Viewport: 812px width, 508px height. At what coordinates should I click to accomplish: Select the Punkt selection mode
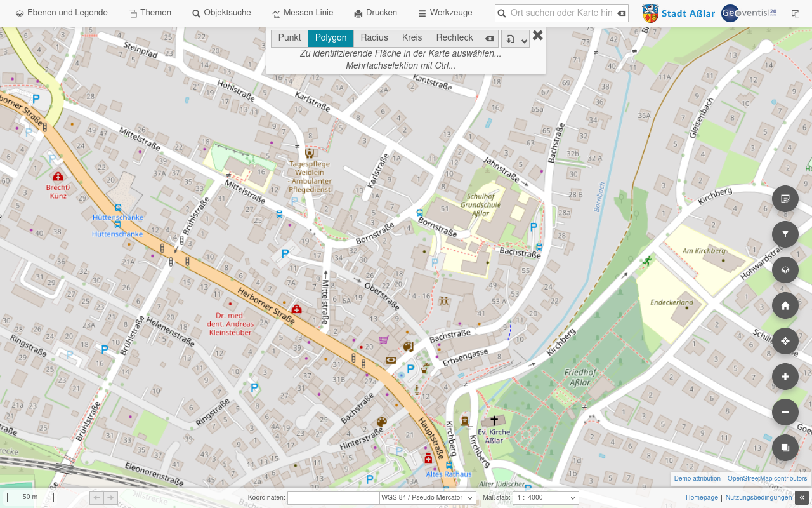pyautogui.click(x=289, y=38)
